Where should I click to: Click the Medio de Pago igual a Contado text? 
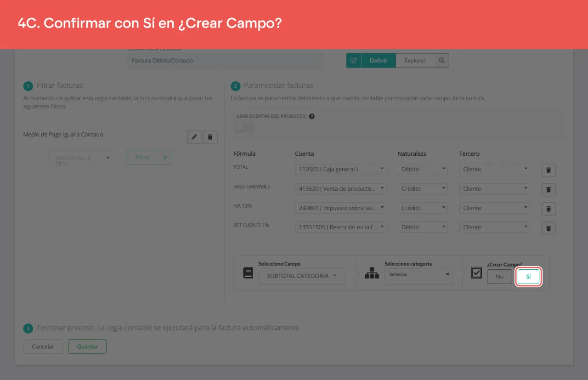(x=63, y=135)
